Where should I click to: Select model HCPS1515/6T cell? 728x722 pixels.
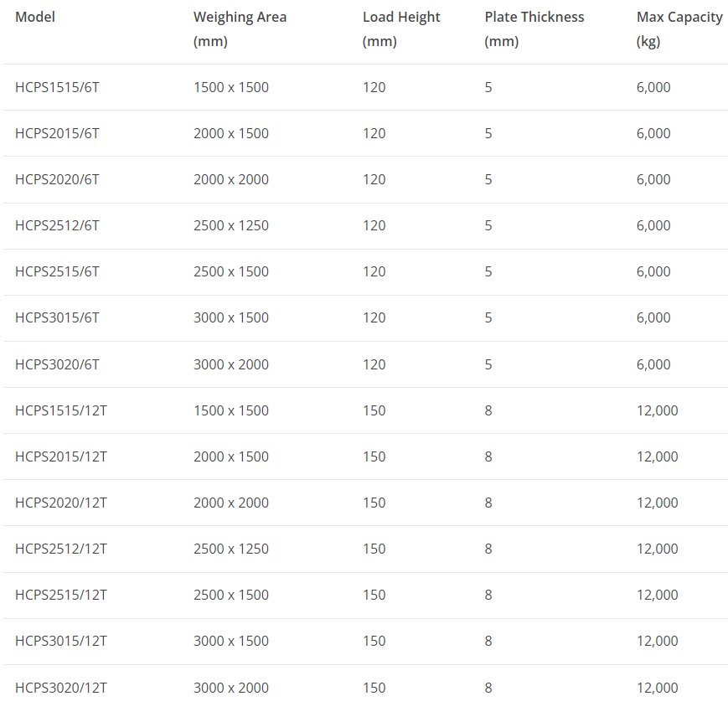[x=57, y=87]
